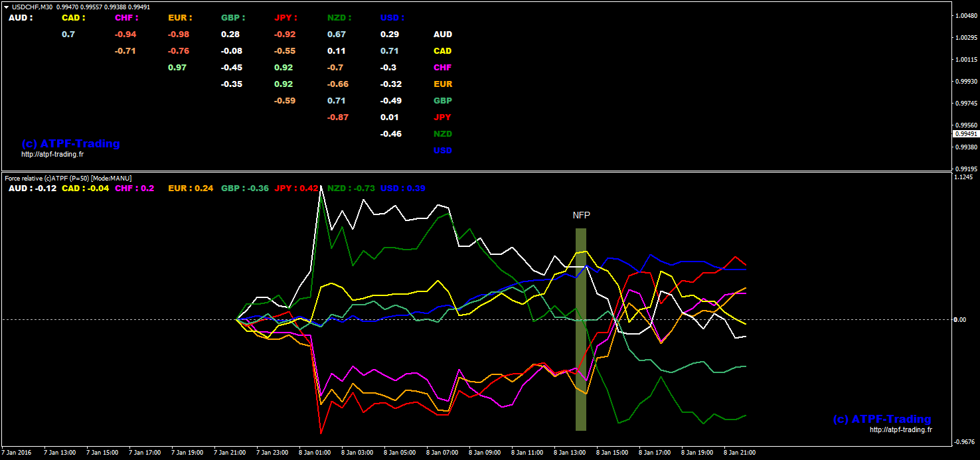Select the current price tag 0.99491 on the price axis
980x460 pixels.
[965, 133]
